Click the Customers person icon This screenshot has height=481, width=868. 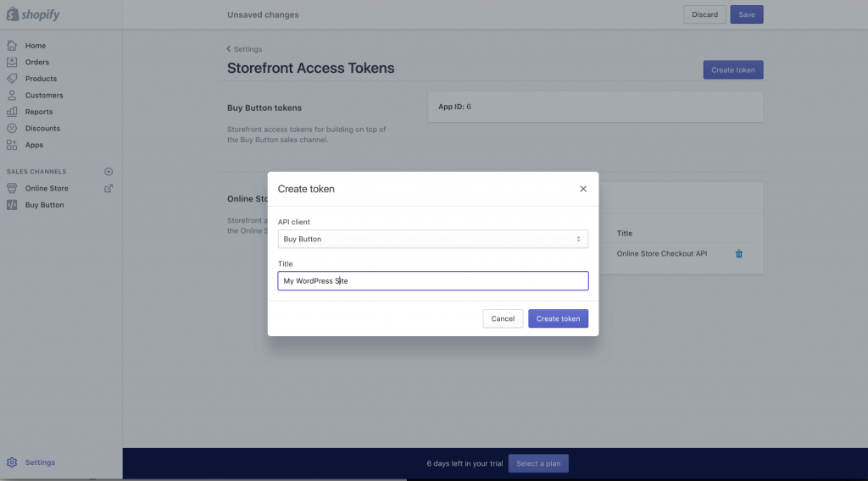(x=12, y=95)
